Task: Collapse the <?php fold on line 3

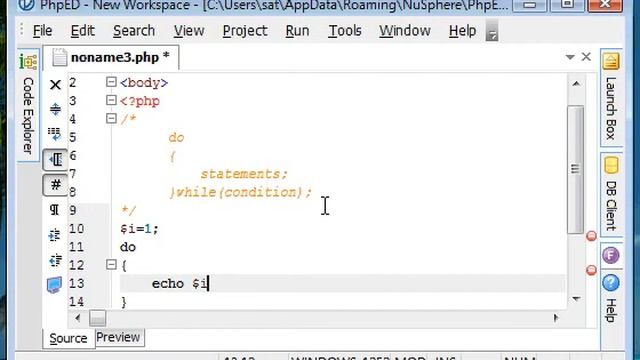Action: click(111, 100)
